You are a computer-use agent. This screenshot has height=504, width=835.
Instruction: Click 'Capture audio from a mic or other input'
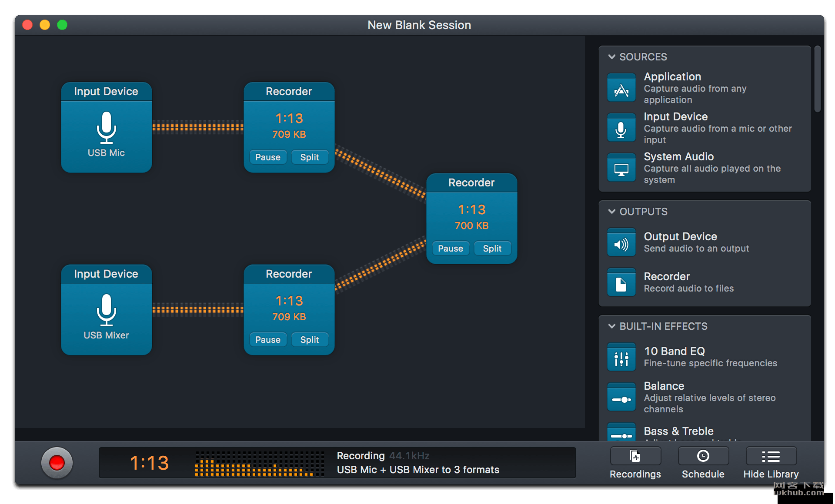point(718,134)
